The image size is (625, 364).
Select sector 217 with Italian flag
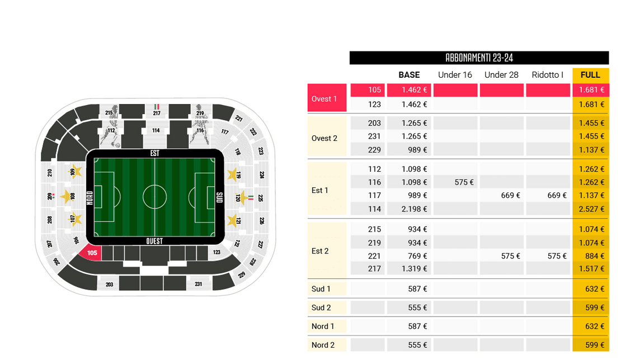[157, 111]
